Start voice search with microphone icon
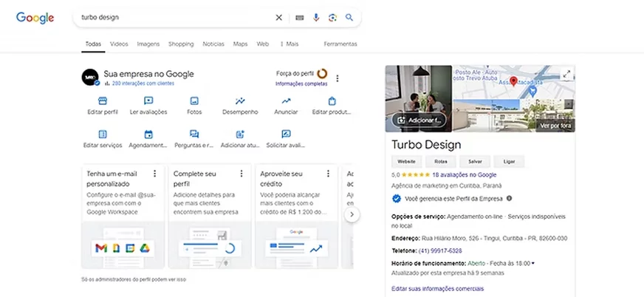Image resolution: width=644 pixels, height=297 pixels. [316, 18]
